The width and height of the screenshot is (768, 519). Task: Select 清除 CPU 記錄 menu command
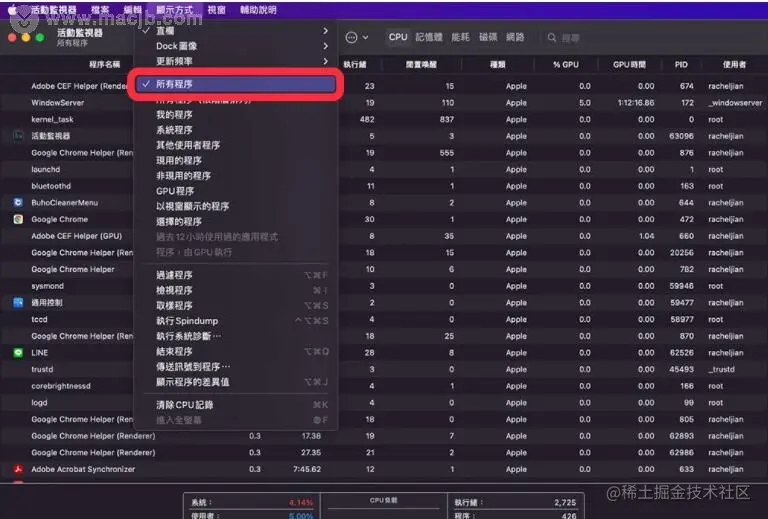tap(236, 405)
